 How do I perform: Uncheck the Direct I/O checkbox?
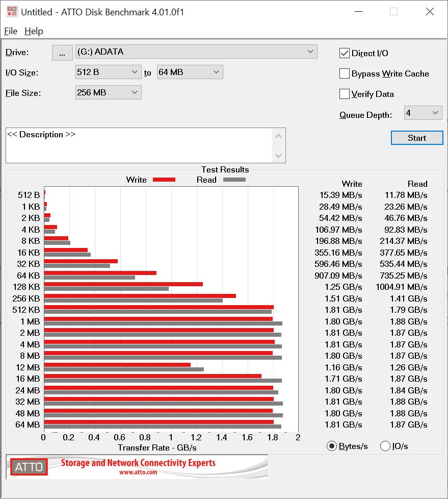[x=345, y=53]
